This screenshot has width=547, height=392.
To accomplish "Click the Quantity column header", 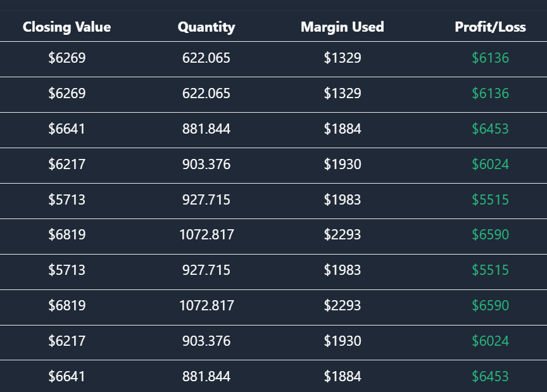I will (206, 27).
